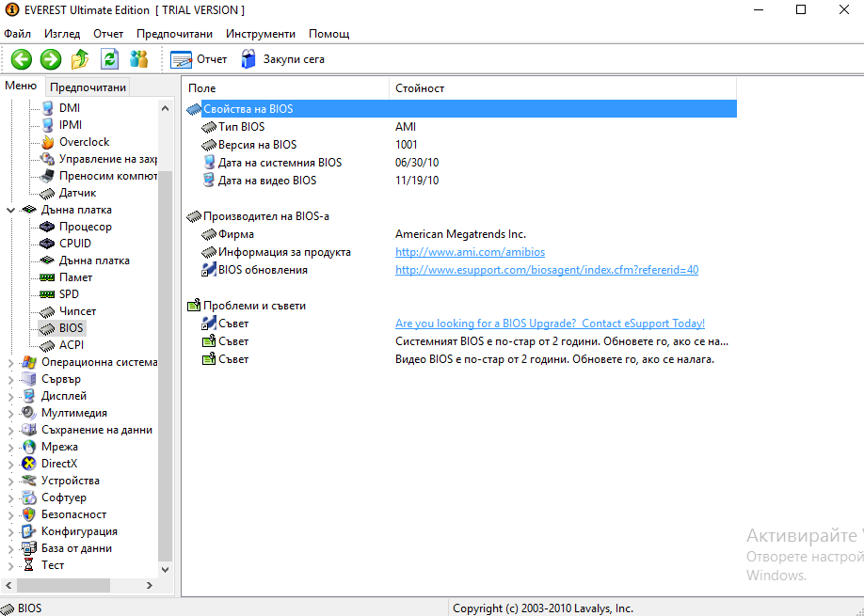Click the tree panel scroll-up arrow

click(x=166, y=108)
